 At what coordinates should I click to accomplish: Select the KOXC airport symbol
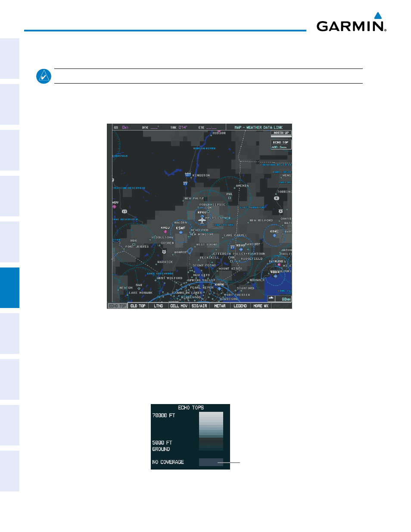(x=274, y=236)
